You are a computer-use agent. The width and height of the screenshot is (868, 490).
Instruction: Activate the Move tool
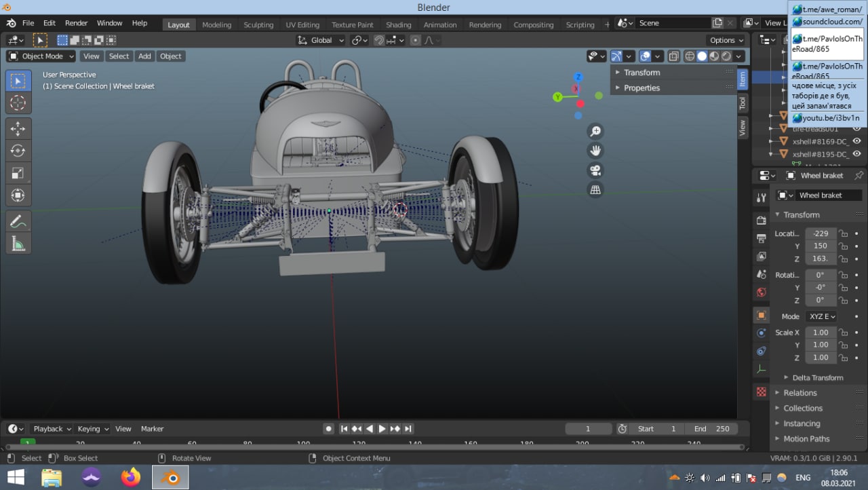[18, 128]
